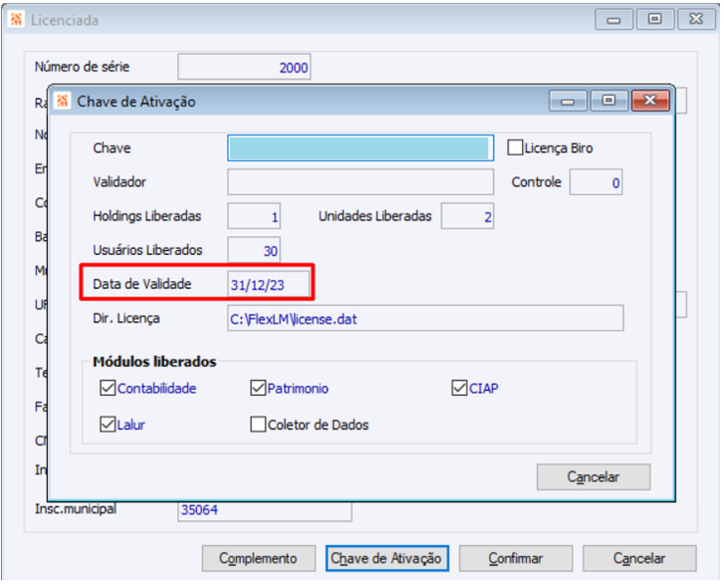Screen dimensions: 724x588
Task: Maximize the Licenciada window
Action: (654, 20)
